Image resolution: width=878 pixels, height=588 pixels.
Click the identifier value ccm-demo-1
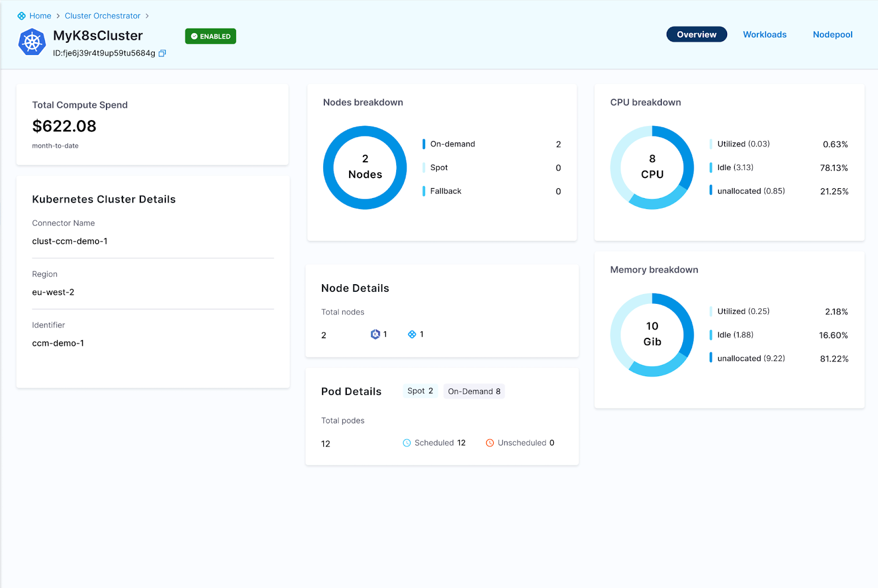coord(58,343)
